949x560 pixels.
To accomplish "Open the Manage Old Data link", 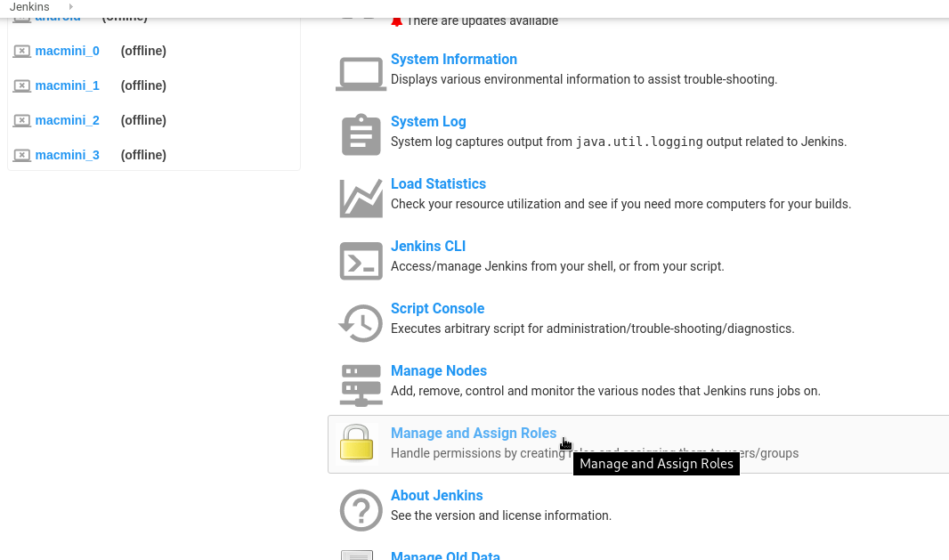I will click(445, 556).
